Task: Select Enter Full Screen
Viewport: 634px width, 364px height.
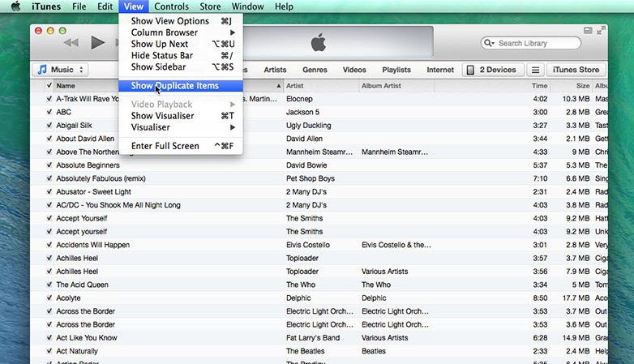Action: pyautogui.click(x=181, y=146)
